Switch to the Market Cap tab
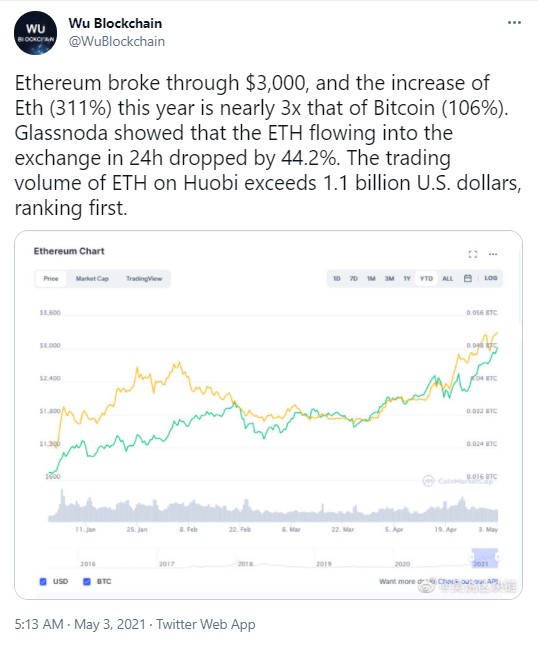The width and height of the screenshot is (538, 645). (92, 278)
